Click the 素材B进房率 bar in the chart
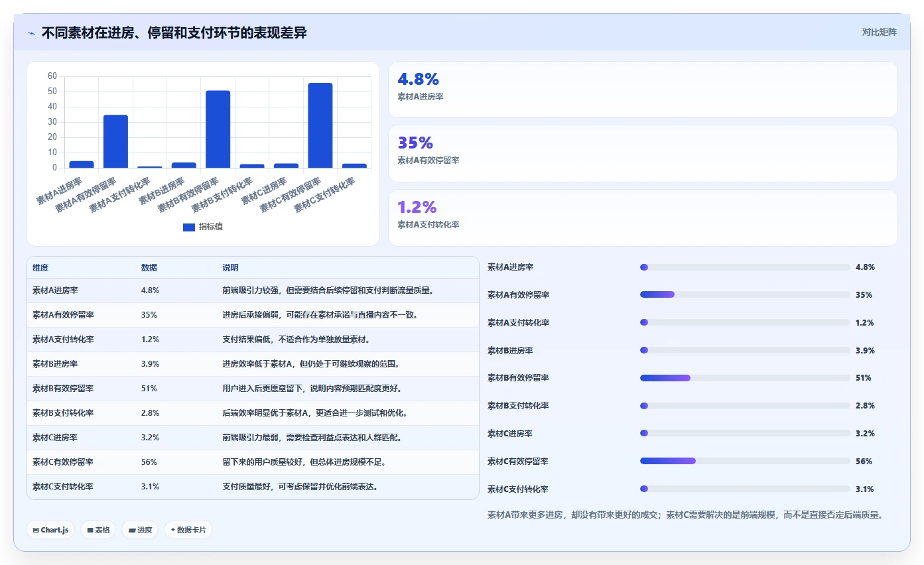This screenshot has width=924, height=565. [184, 165]
